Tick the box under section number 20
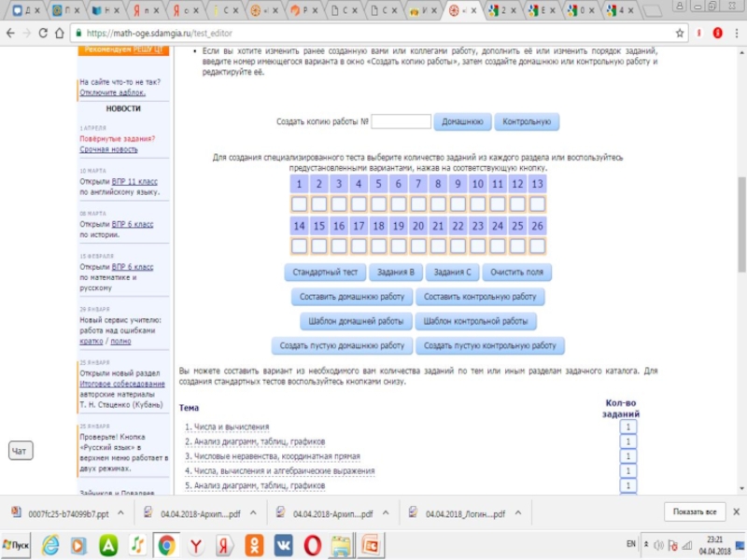The image size is (747, 560). (418, 246)
